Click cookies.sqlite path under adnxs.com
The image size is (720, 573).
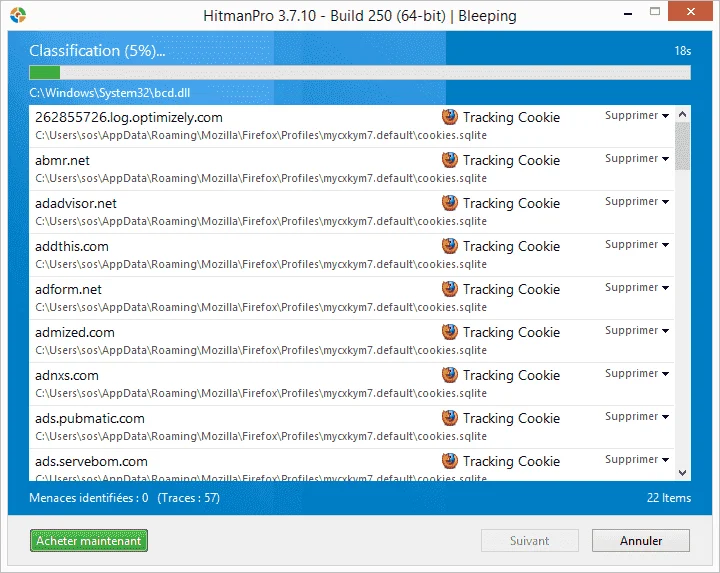[261, 393]
